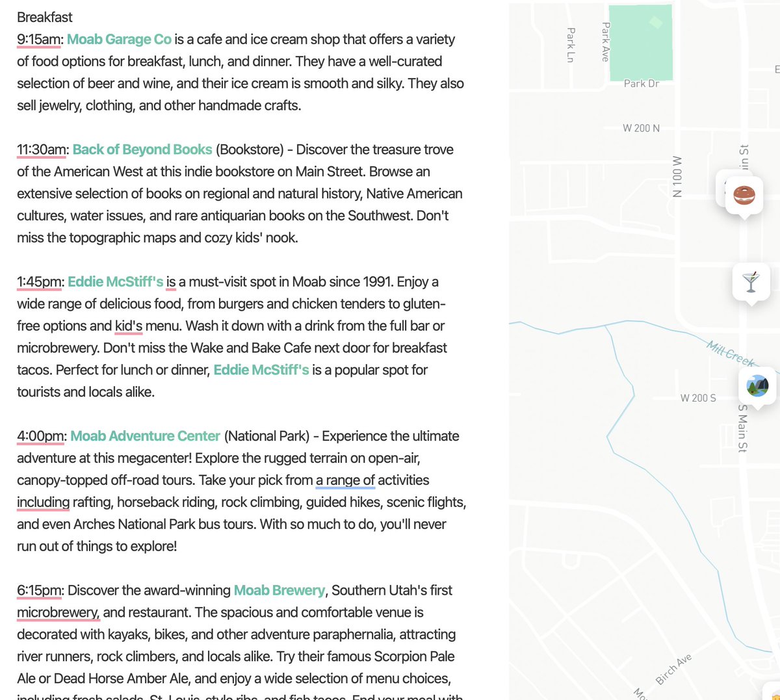Open the Moab Garage Co link
The height and width of the screenshot is (700, 780).
point(118,39)
